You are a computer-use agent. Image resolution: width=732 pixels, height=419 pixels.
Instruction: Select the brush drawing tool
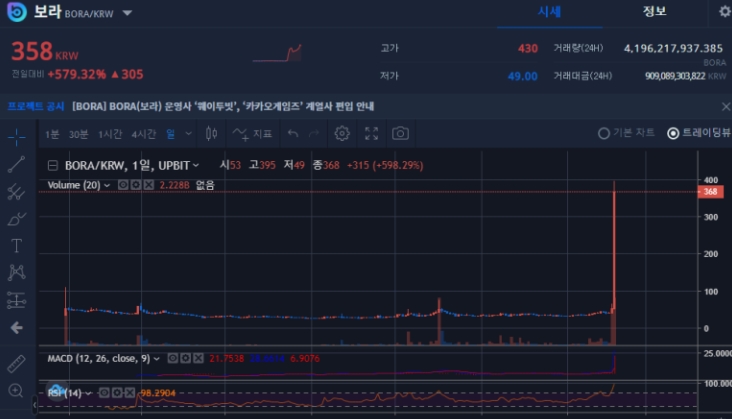(16, 219)
